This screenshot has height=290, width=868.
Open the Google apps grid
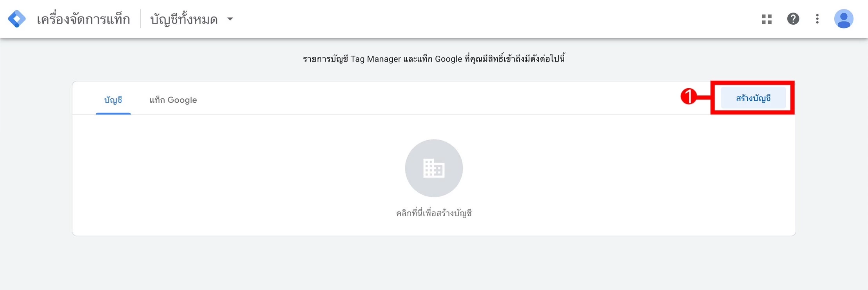(x=767, y=19)
